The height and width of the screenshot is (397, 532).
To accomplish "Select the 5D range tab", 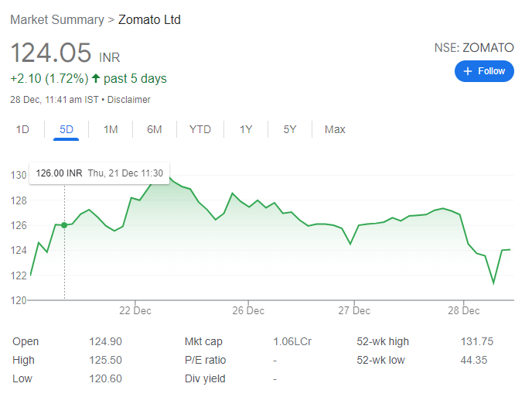I will tap(66, 129).
